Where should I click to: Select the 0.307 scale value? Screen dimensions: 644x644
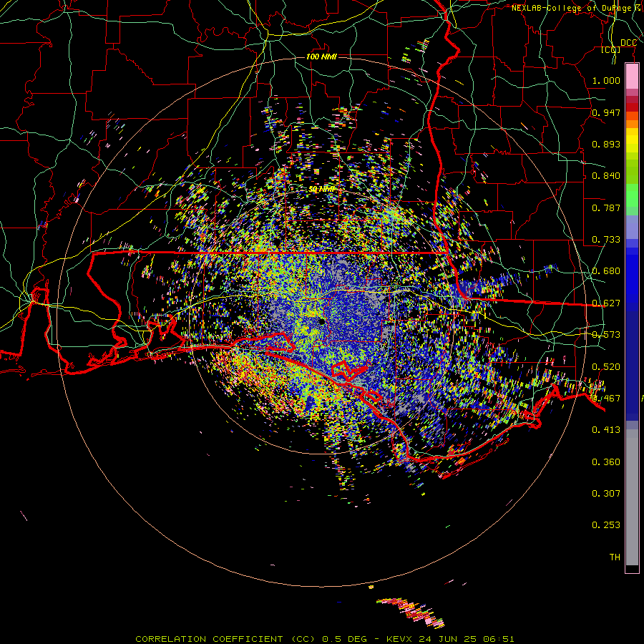(x=606, y=494)
